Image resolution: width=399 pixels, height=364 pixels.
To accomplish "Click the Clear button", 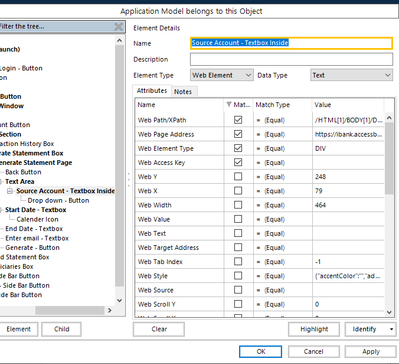I will pyautogui.click(x=159, y=329).
